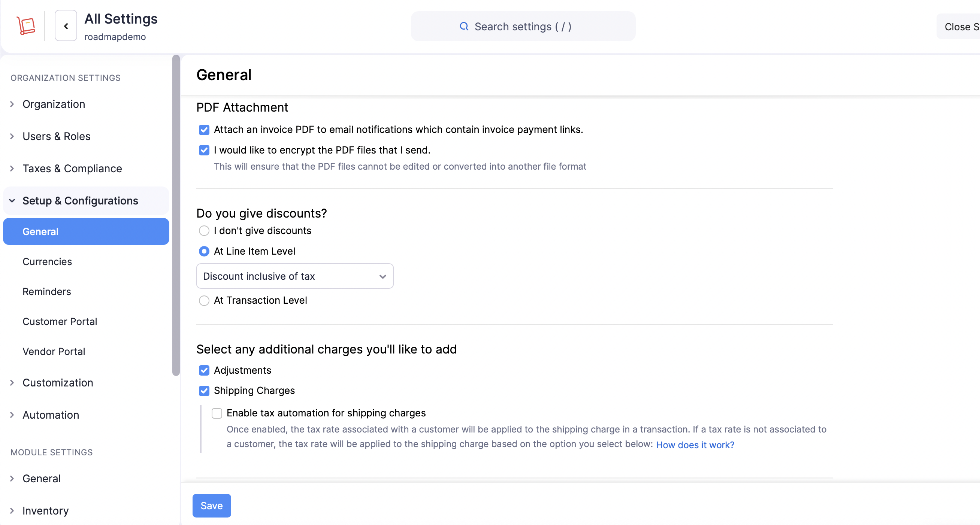Expand the Customization chevron arrow
The height and width of the screenshot is (525, 980).
12,383
